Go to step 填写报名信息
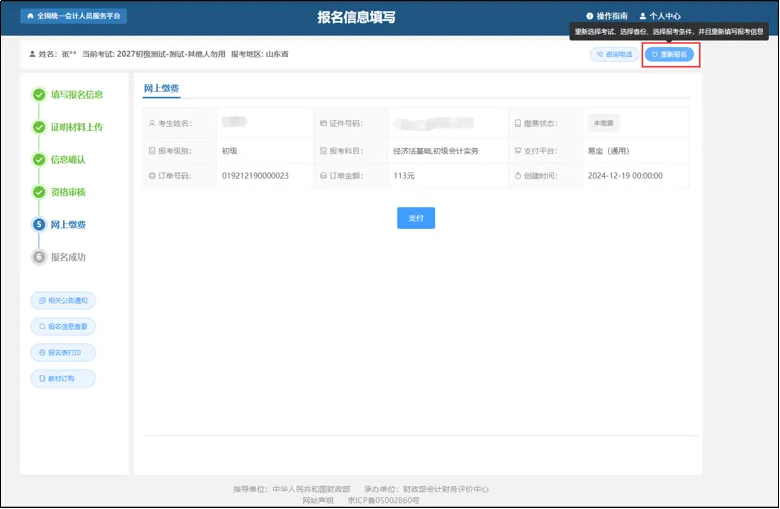The image size is (780, 509). pyautogui.click(x=77, y=95)
